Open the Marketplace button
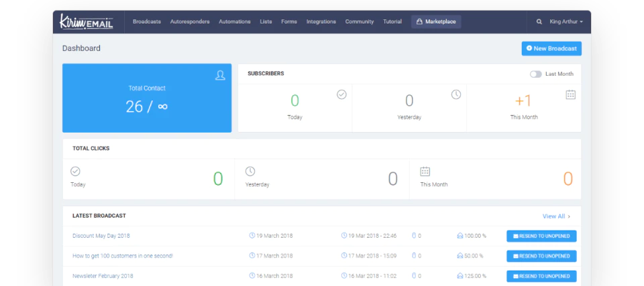644x286 pixels. tap(436, 21)
